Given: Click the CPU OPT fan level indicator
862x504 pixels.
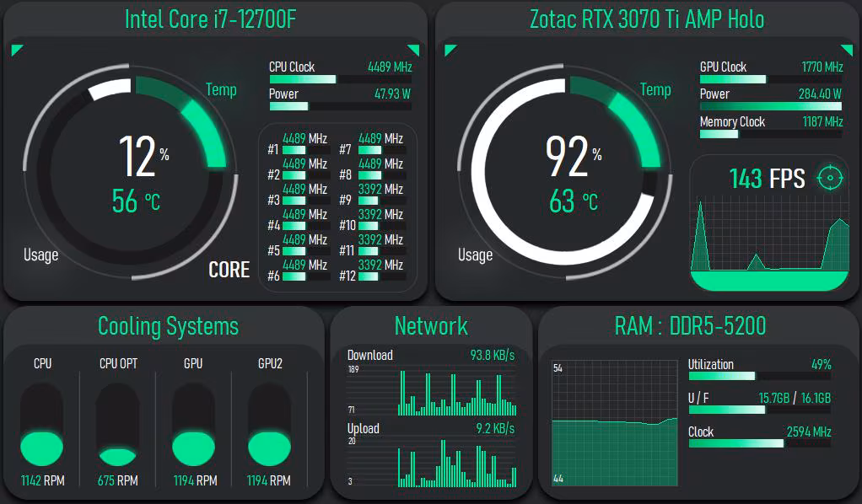Looking at the screenshot, I should point(117,425).
